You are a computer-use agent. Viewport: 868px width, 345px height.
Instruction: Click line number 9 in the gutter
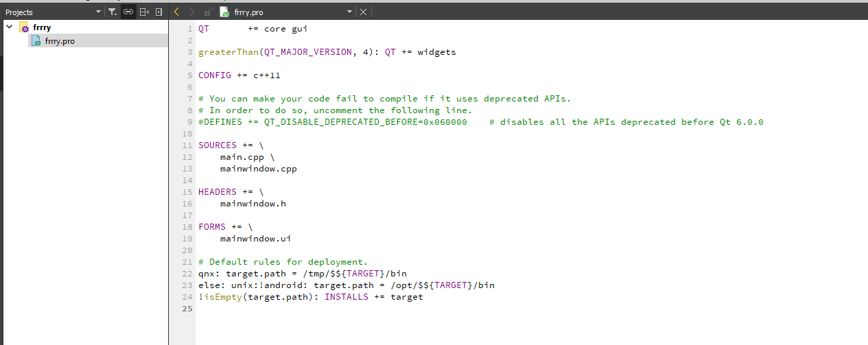pos(189,122)
